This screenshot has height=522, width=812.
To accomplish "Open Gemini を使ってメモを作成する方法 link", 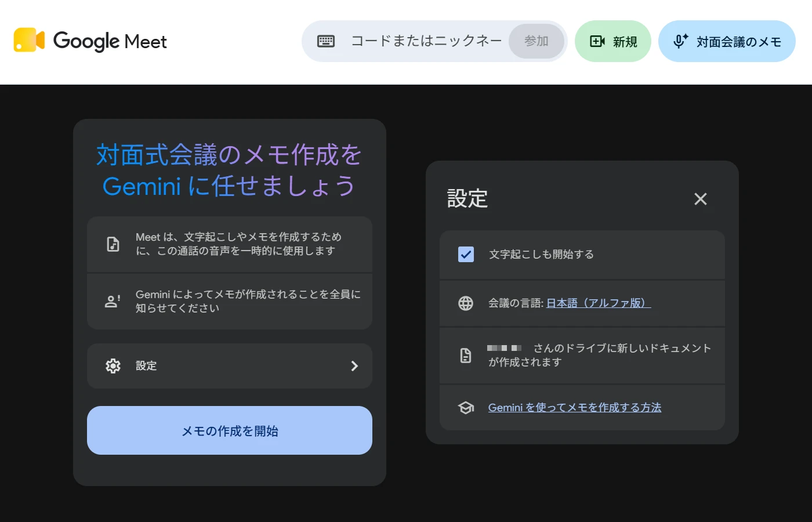I will point(575,408).
